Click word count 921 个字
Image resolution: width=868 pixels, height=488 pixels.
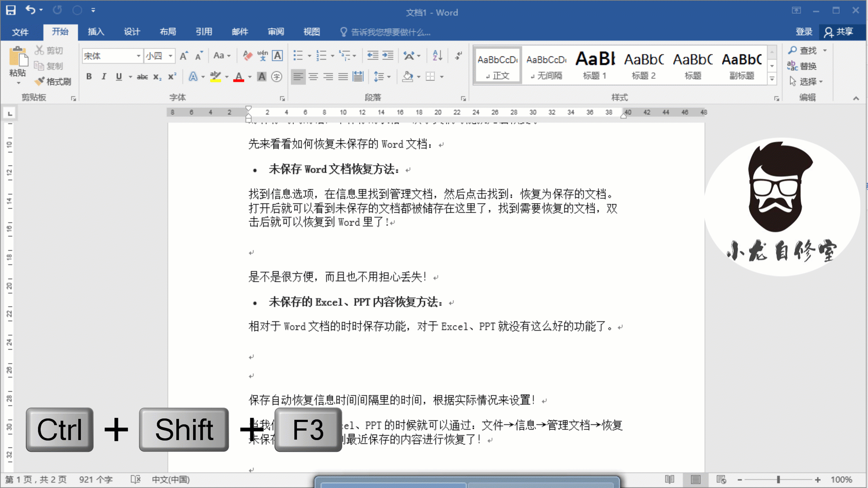[96, 479]
